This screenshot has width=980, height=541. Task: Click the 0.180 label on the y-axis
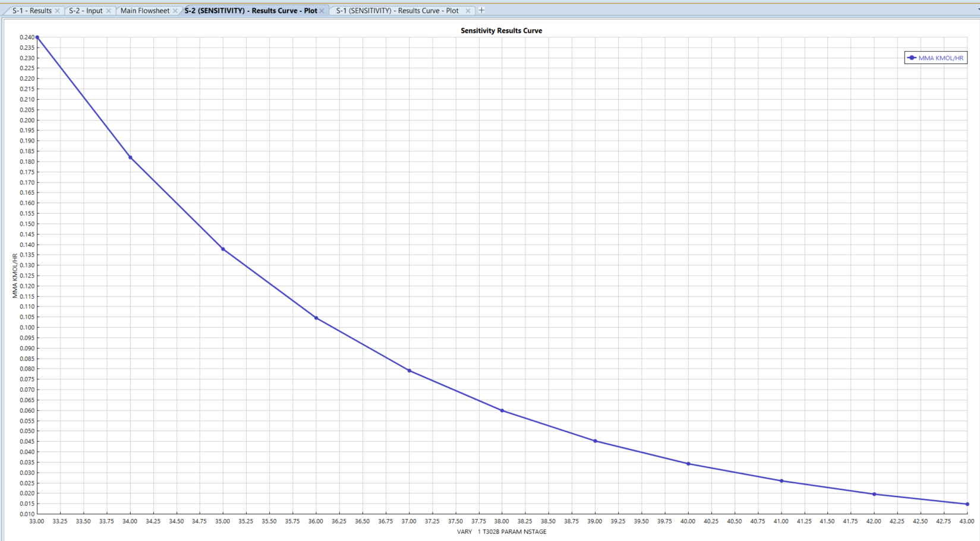coord(27,162)
